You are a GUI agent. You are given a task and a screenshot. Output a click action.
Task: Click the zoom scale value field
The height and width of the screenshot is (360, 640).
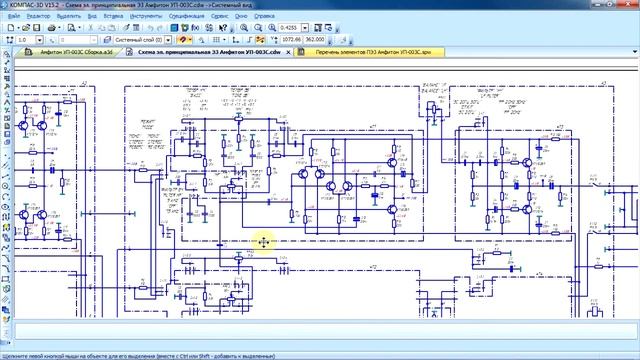click(x=289, y=28)
